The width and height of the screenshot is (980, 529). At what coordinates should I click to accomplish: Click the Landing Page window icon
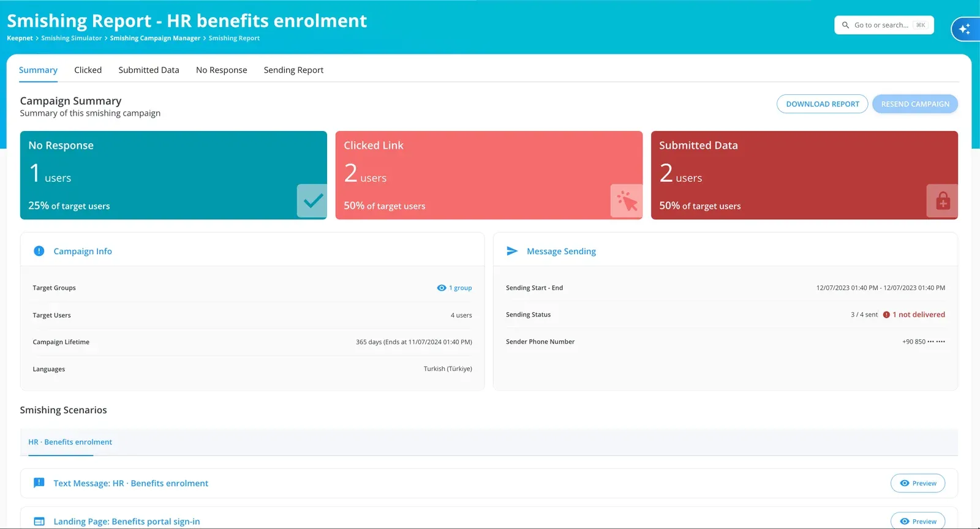coord(39,522)
